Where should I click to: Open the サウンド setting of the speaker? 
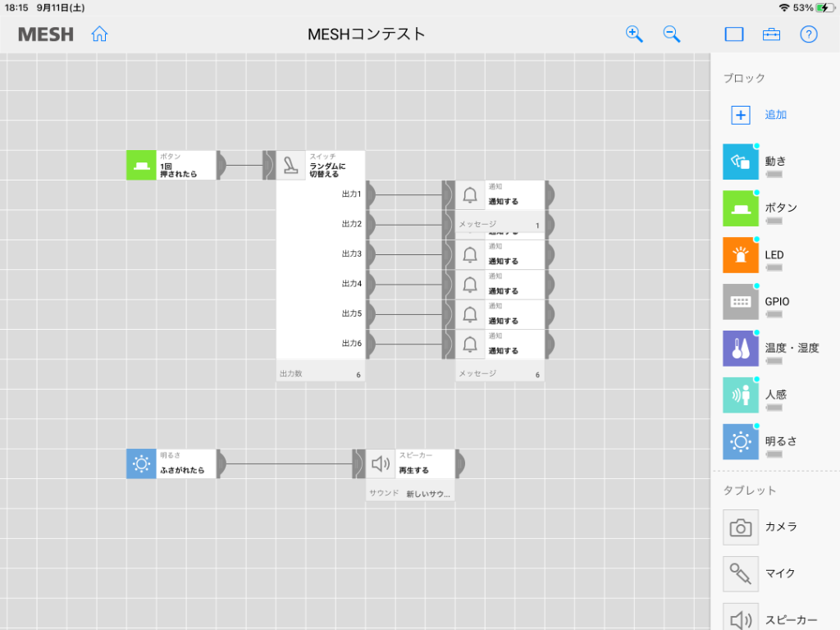point(410,493)
